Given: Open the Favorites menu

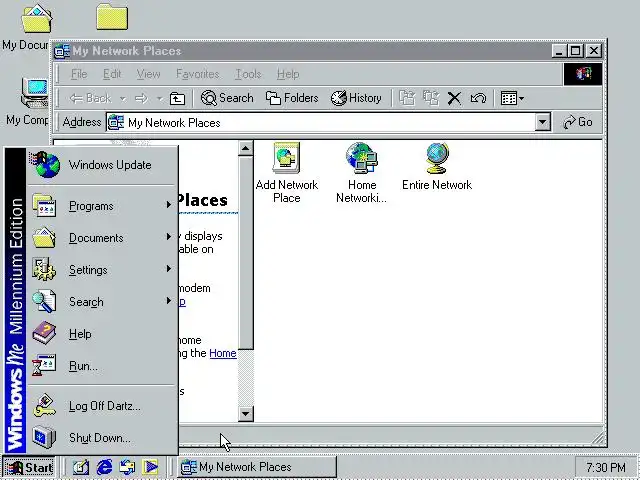Looking at the screenshot, I should [198, 74].
